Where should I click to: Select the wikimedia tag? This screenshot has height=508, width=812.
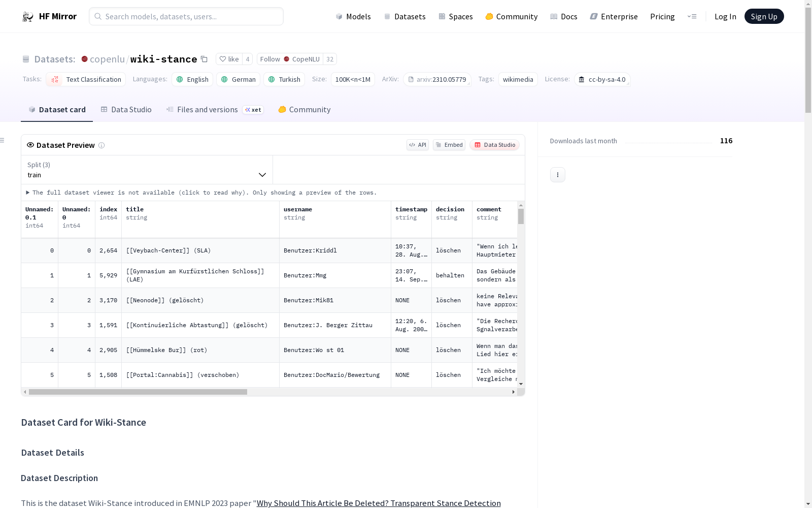518,79
